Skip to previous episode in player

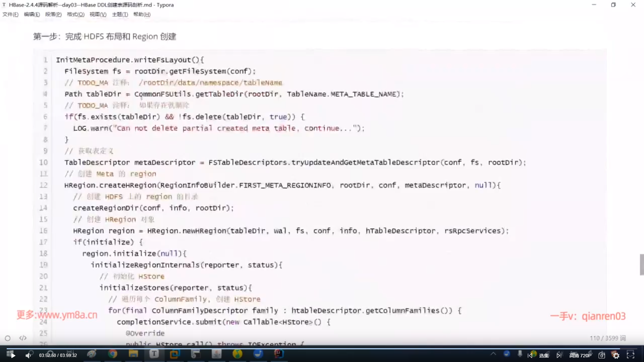tap(530, 355)
